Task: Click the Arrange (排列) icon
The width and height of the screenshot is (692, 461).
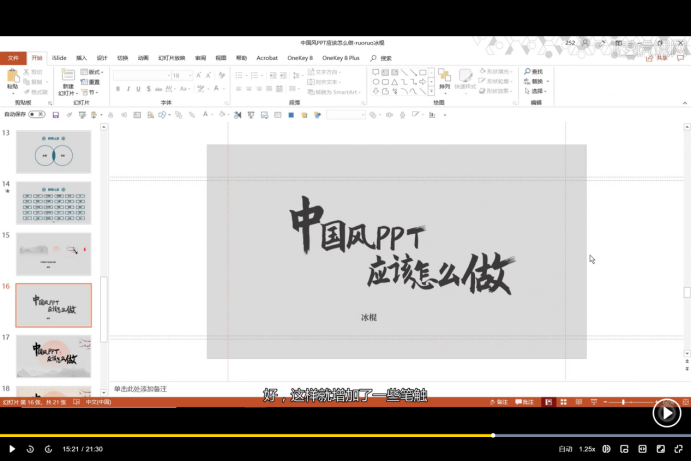Action: (x=444, y=75)
